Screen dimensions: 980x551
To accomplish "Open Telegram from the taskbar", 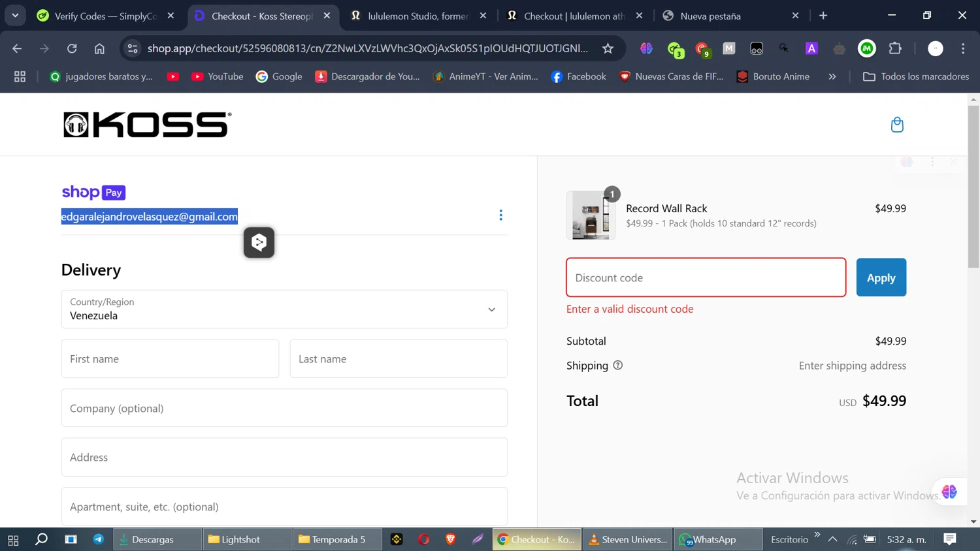I will [99, 539].
